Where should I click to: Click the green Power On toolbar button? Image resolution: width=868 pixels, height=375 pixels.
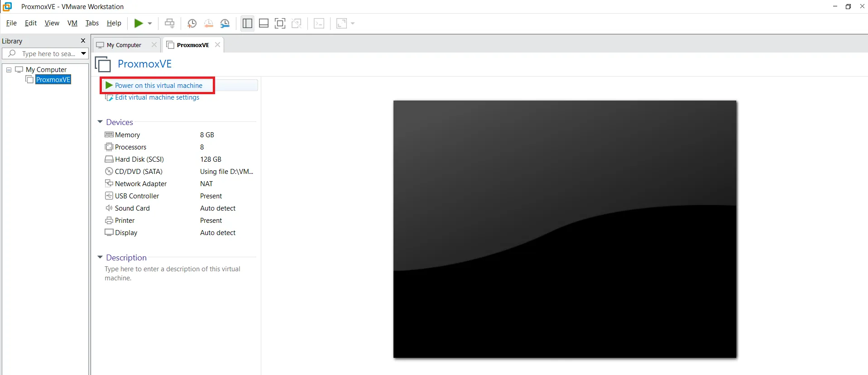tap(139, 23)
